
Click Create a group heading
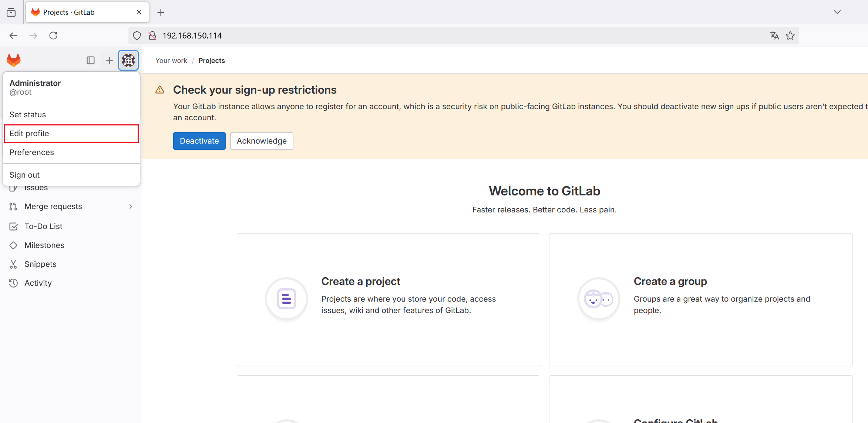[670, 281]
